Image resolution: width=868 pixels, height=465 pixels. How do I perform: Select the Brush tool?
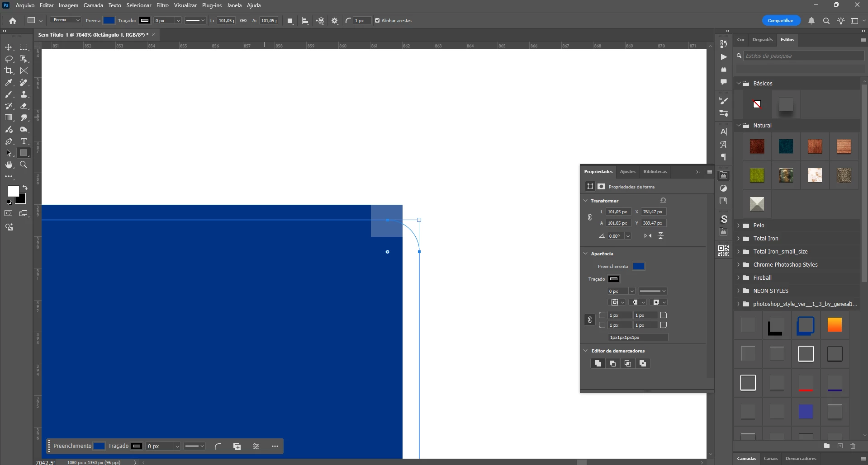point(9,94)
